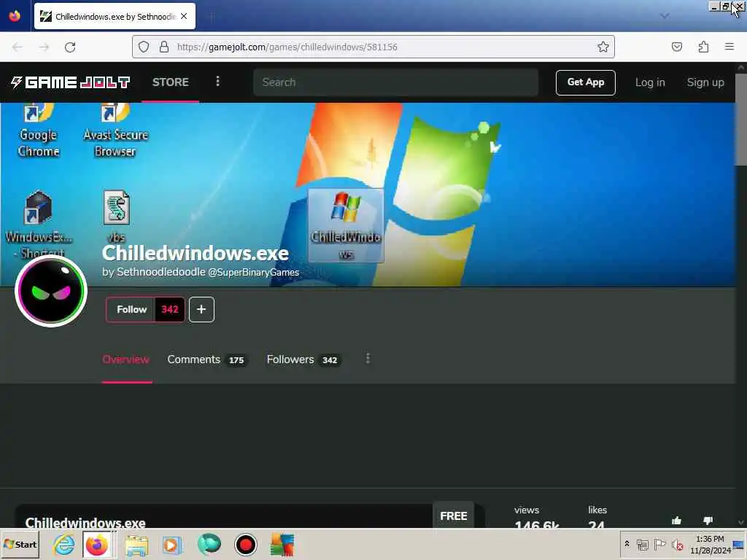The image size is (747, 560).
Task: Switch to the Overview tab
Action: pos(125,359)
